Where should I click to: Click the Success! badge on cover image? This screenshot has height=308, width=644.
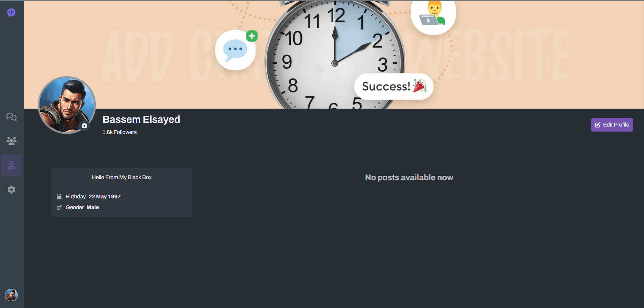394,86
